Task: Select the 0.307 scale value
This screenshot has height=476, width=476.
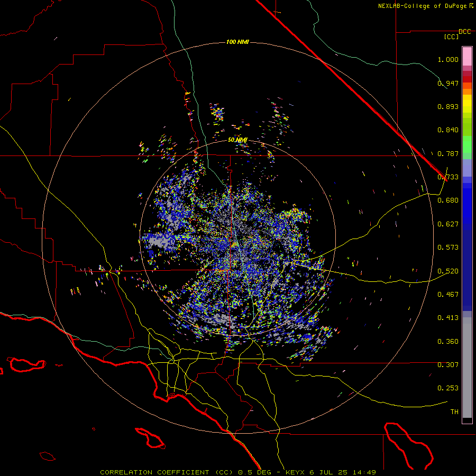Action: click(448, 365)
